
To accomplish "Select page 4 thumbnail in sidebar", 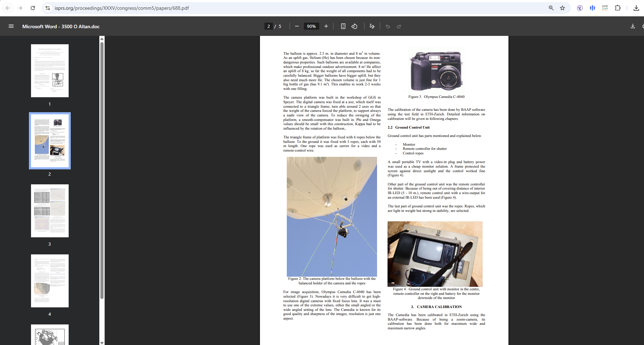I will tap(50, 281).
